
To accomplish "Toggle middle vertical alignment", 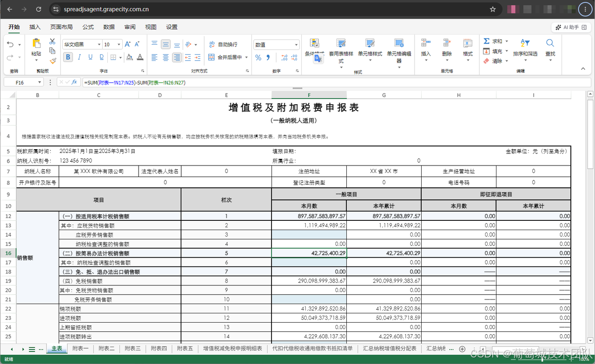I will pos(165,44).
